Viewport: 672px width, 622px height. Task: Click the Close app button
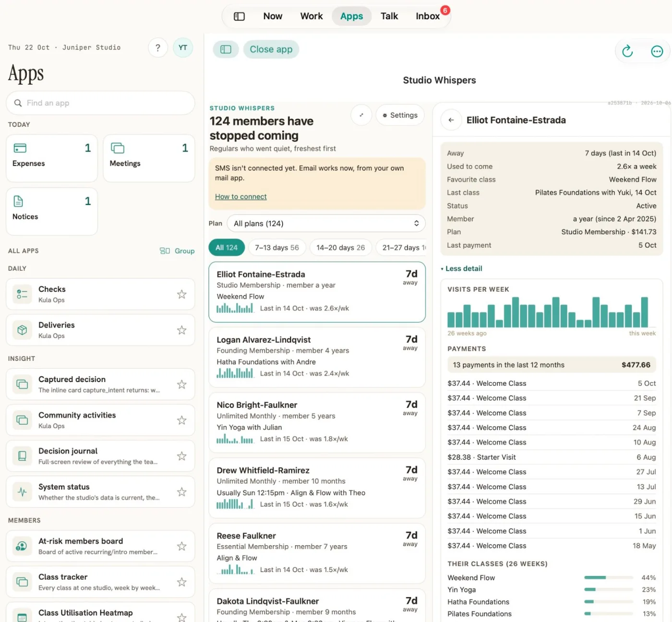[271, 49]
